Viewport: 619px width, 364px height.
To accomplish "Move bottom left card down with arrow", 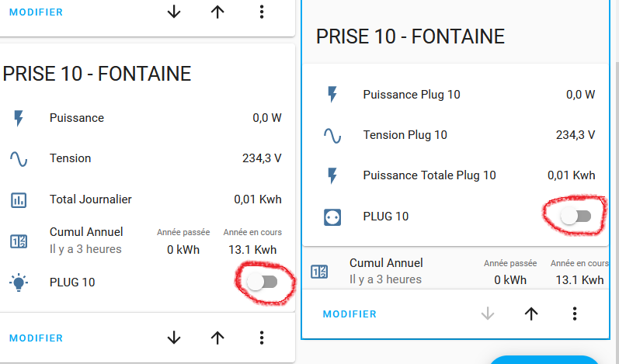I will point(174,338).
